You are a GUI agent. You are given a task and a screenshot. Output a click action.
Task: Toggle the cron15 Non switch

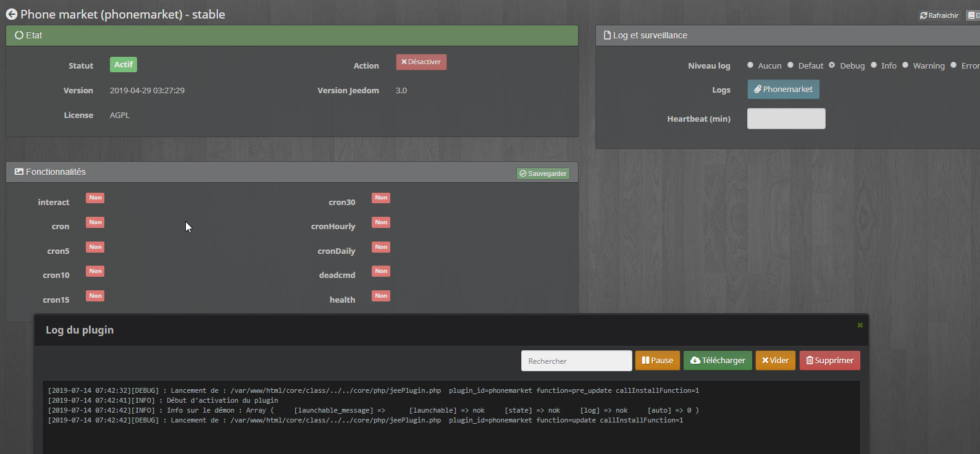coord(95,296)
